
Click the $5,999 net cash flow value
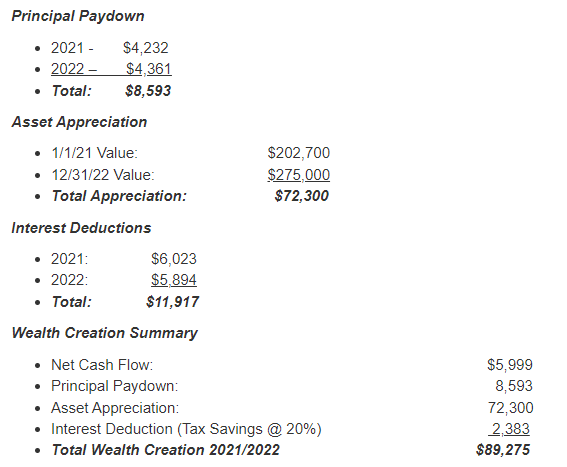[510, 365]
